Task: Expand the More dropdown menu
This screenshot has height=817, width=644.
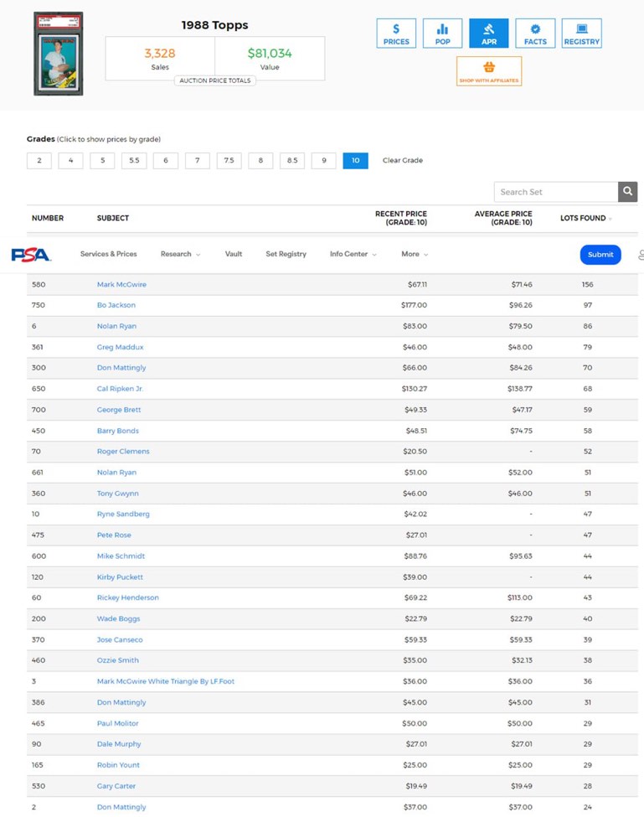Action: pos(415,254)
